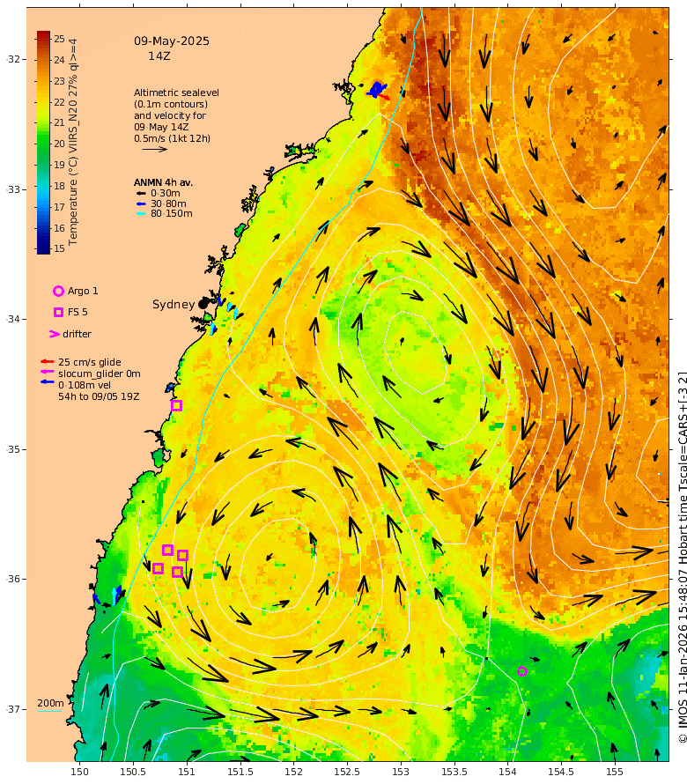
Task: Click the -32 latitude axis label
Action: (13, 59)
